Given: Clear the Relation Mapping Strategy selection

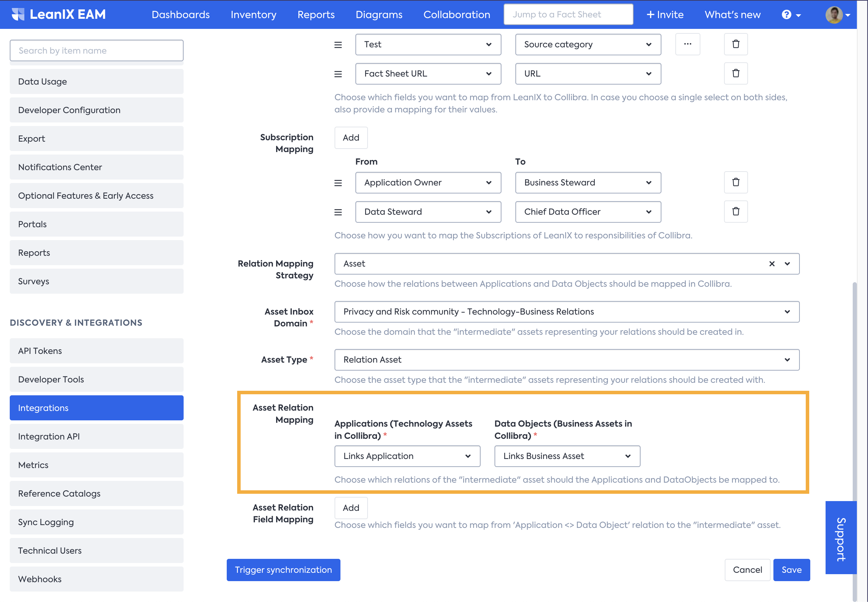Looking at the screenshot, I should 772,264.
